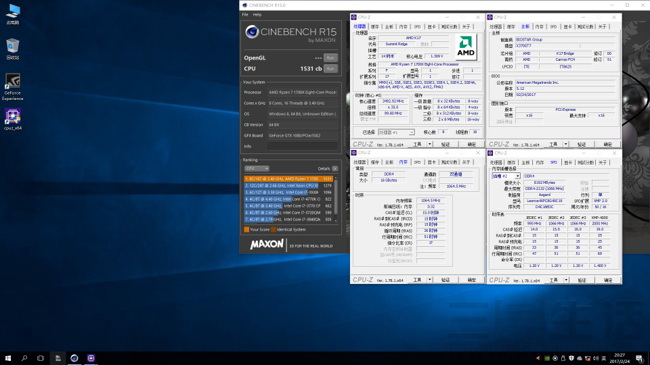Image resolution: width=650 pixels, height=365 pixels.
Task: Expand tools arrow in the AMD-logo CPU-Z window
Action: click(x=429, y=144)
